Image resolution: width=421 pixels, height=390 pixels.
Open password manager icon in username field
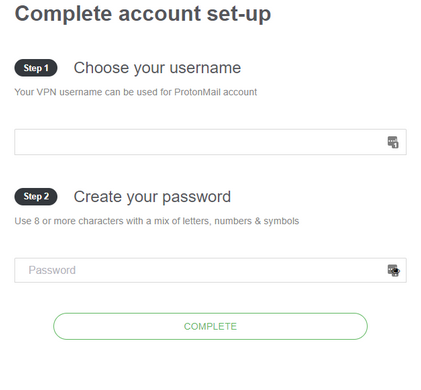pos(393,142)
